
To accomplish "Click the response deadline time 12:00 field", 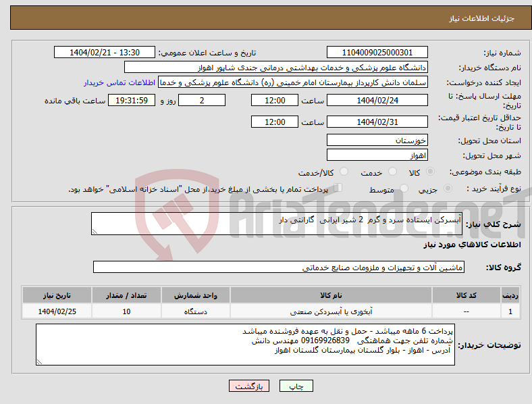I will coord(275,100).
